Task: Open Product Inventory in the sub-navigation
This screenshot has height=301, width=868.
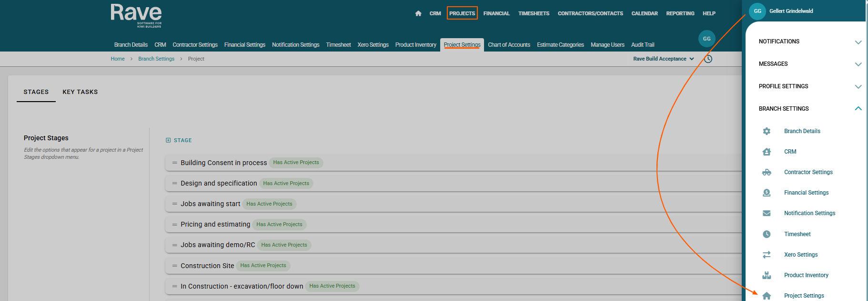Action: tap(416, 45)
